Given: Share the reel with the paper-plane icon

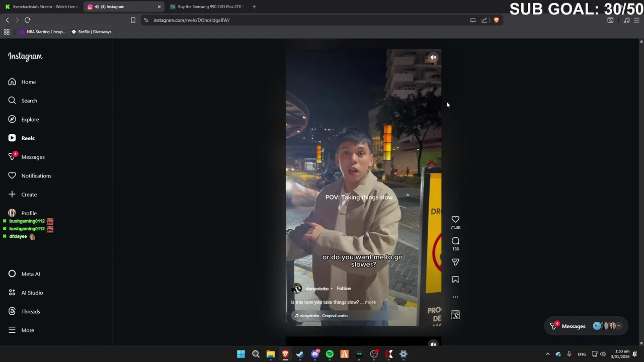Looking at the screenshot, I should (x=455, y=262).
